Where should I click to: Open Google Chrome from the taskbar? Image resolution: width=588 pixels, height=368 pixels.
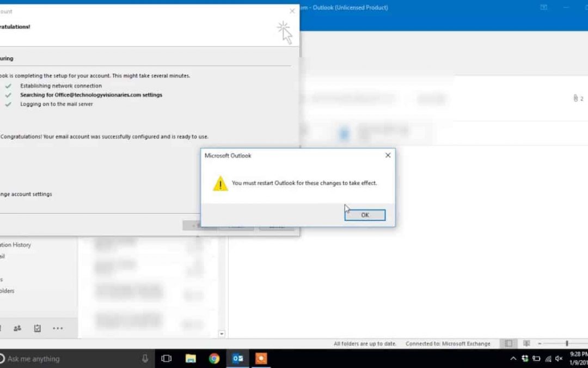[214, 359]
